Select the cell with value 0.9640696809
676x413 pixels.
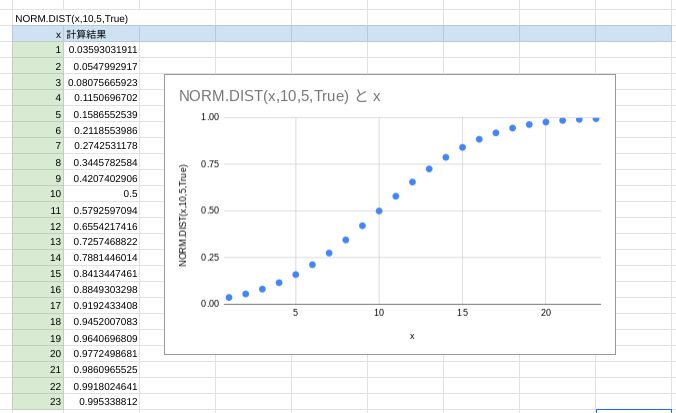[102, 338]
